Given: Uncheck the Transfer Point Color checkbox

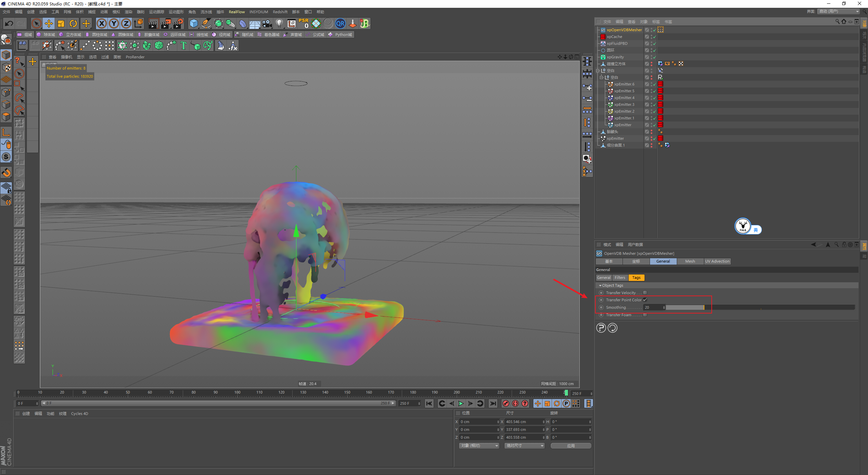Looking at the screenshot, I should [x=645, y=300].
